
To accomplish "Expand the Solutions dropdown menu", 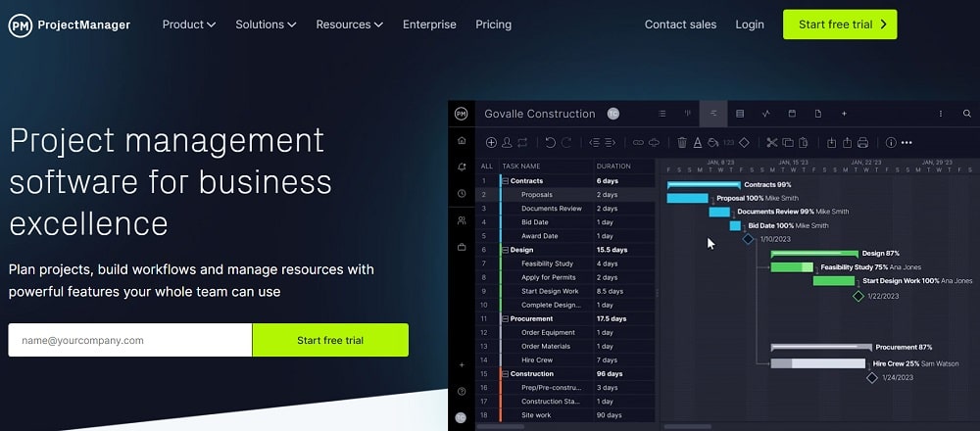I will pyautogui.click(x=266, y=24).
